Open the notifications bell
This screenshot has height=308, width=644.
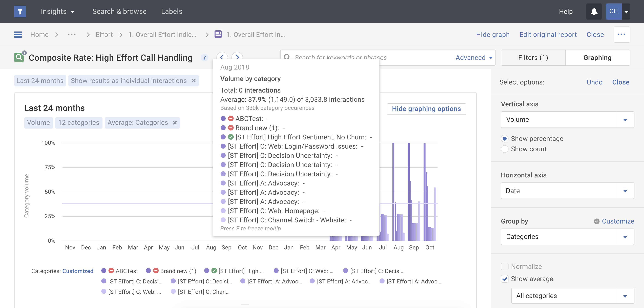tap(594, 12)
